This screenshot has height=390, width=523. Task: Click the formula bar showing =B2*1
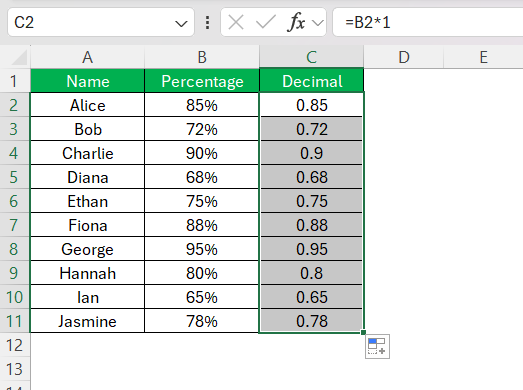pos(428,22)
